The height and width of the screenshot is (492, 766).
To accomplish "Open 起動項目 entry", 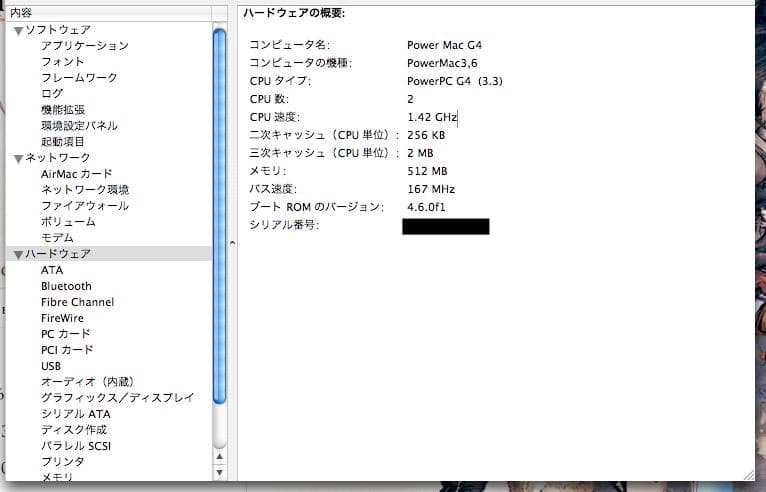I will point(63,142).
